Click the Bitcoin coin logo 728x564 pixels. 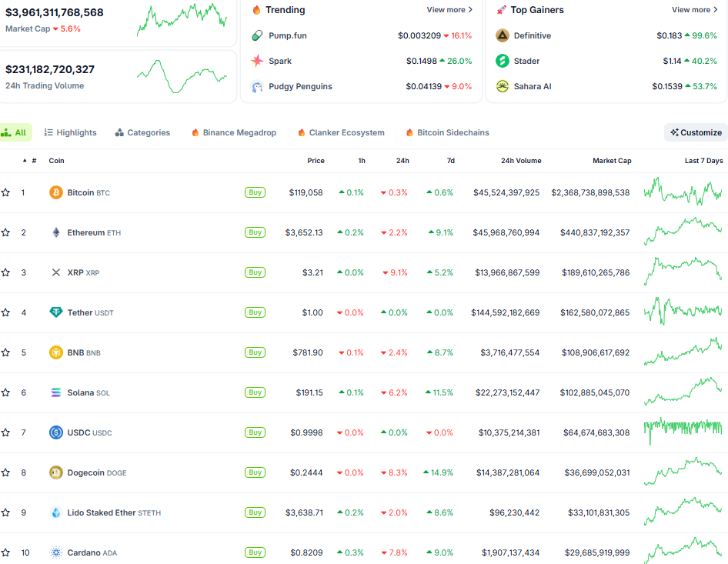56,192
